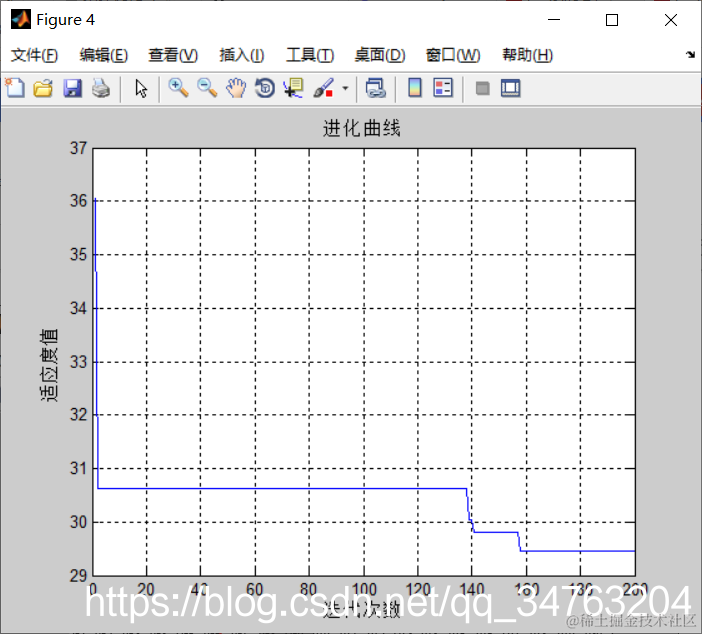Click the y-axis tick label 30
702x634 pixels.
pyautogui.click(x=78, y=522)
